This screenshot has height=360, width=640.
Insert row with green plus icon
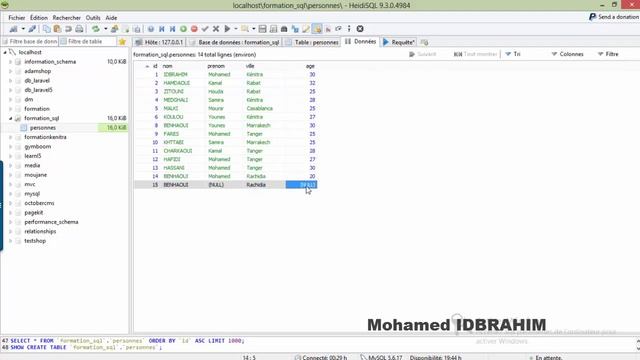click(183, 29)
